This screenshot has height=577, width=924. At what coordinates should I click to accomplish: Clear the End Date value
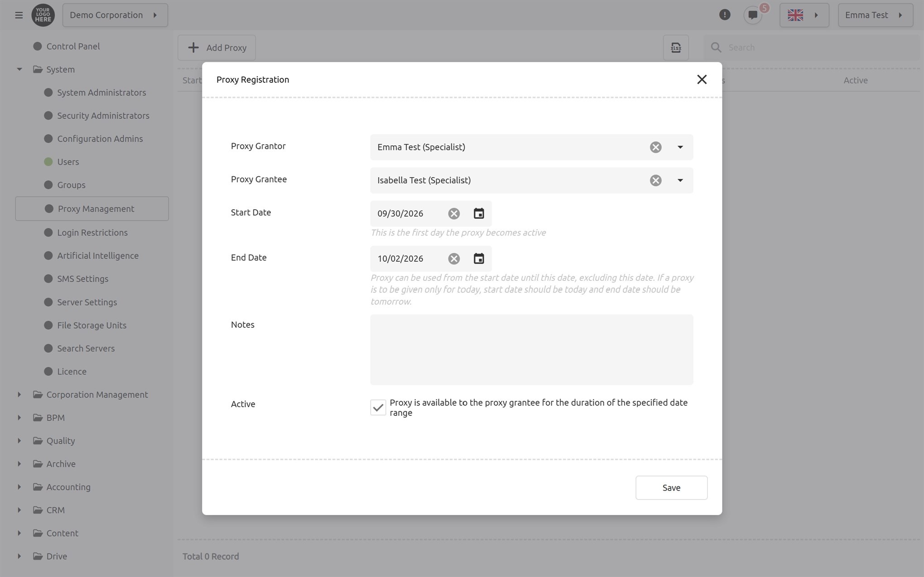pos(454,259)
